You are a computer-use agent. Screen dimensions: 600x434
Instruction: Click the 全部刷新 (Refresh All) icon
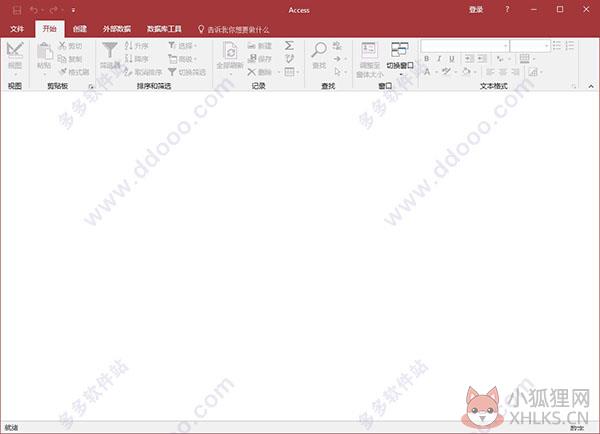pyautogui.click(x=230, y=51)
